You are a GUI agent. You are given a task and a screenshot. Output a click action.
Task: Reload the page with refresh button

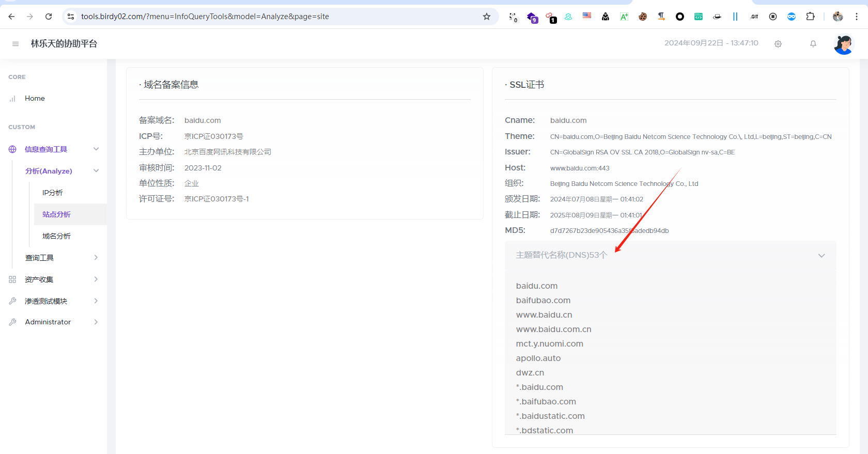(x=49, y=17)
